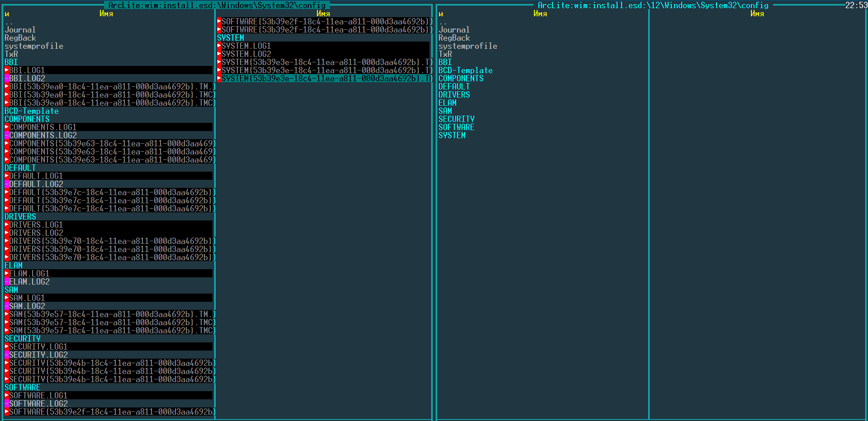Click the red arrow marker beside SECURITY.LOG1

click(6, 346)
